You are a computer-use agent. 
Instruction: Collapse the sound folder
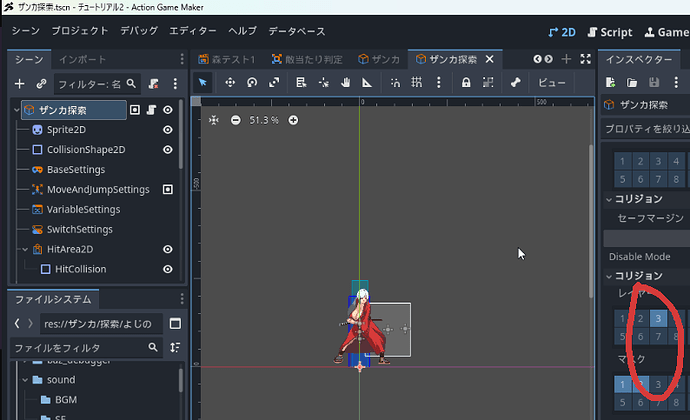coord(25,379)
